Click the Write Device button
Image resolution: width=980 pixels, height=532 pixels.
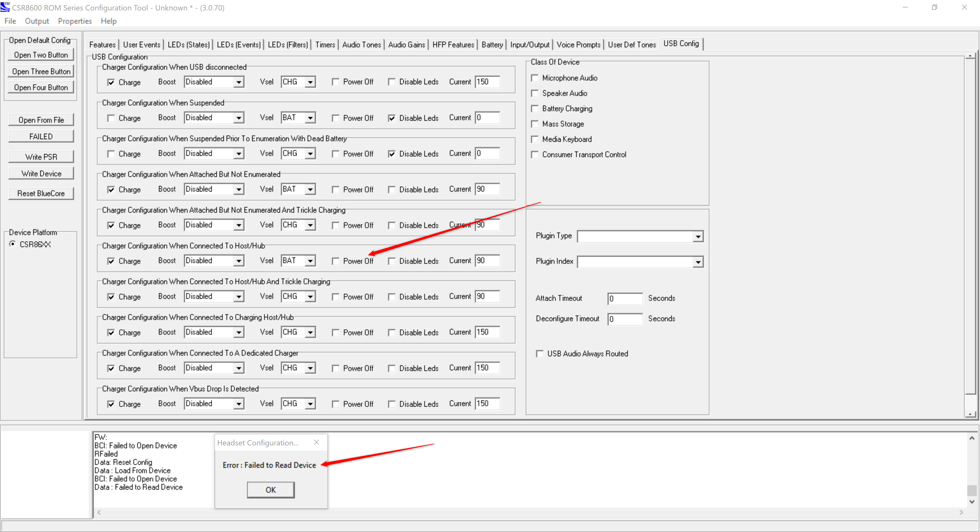[x=41, y=174]
